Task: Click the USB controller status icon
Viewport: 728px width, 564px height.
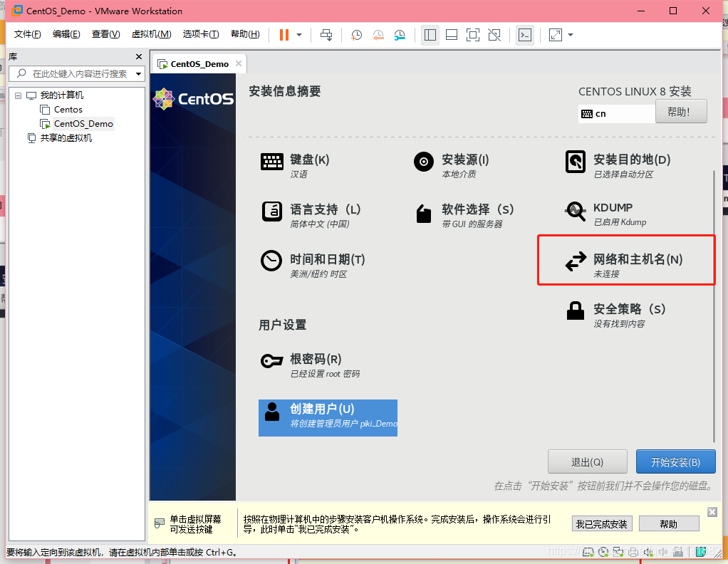Action: tap(678, 551)
